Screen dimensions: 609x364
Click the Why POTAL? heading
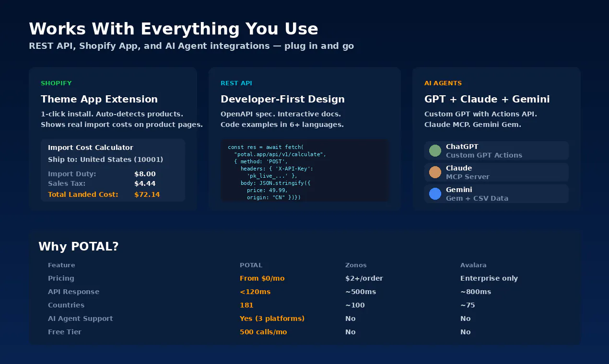[x=78, y=247]
